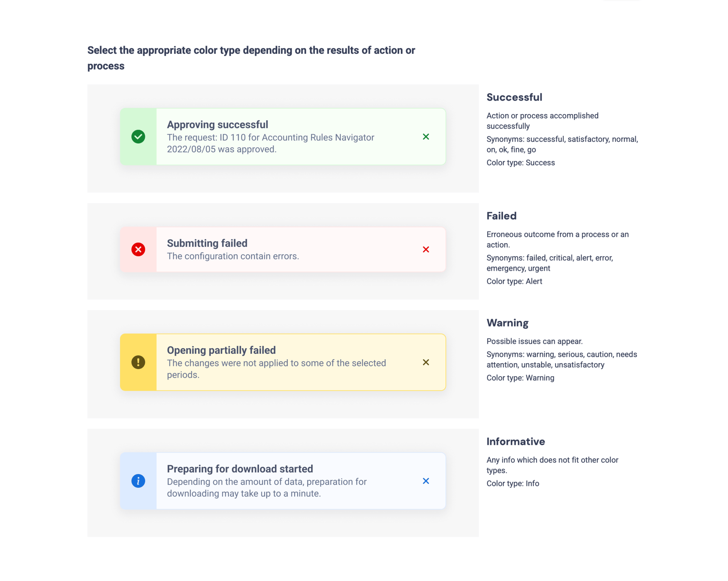Click the green success checkmark icon
Viewport: 728px width, 581px height.
tap(138, 137)
